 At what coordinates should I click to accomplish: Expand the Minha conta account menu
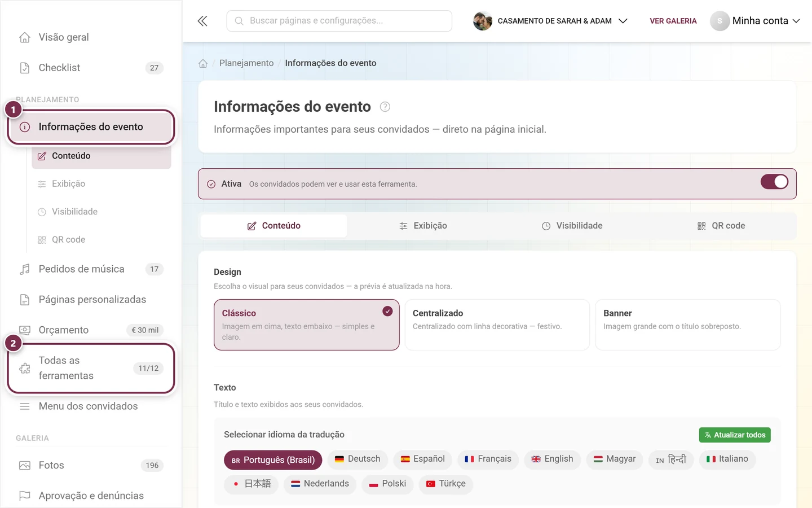pos(755,21)
